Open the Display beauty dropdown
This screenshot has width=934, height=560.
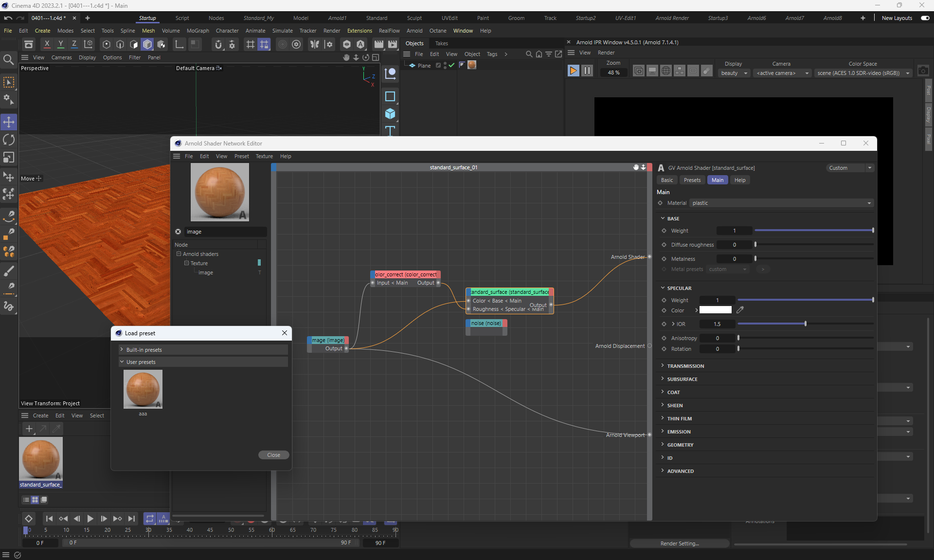tap(734, 73)
